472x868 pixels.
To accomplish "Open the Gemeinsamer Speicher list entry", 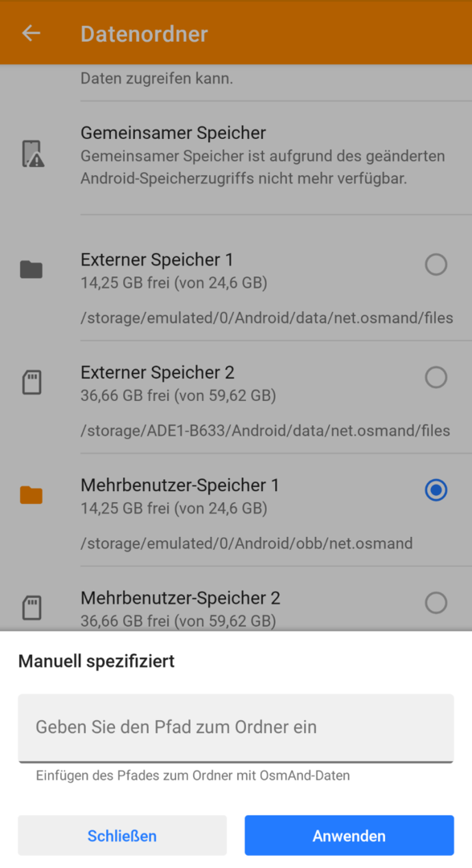I will point(236,158).
